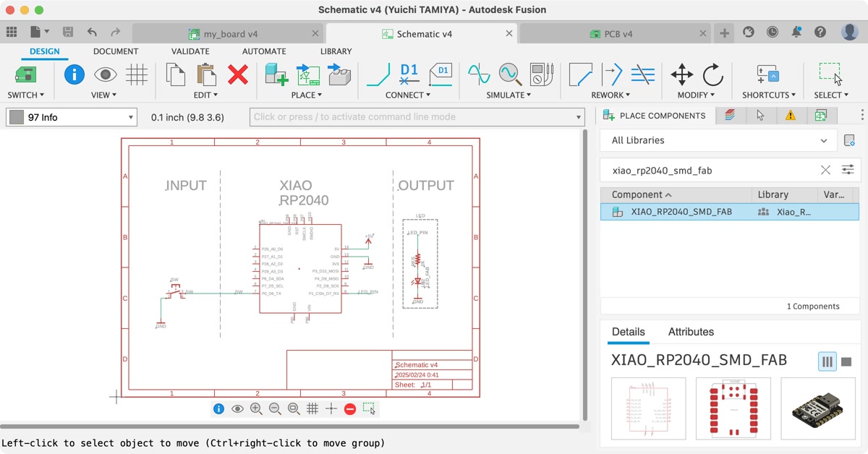This screenshot has height=454, width=868.
Task: Click the waveform magnifier probe icon
Action: (510, 74)
